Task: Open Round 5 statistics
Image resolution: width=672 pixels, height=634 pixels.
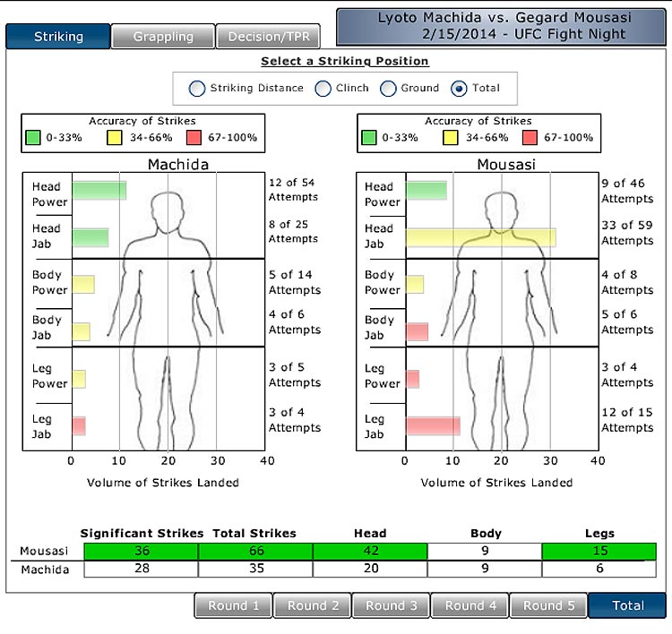Action: point(548,606)
